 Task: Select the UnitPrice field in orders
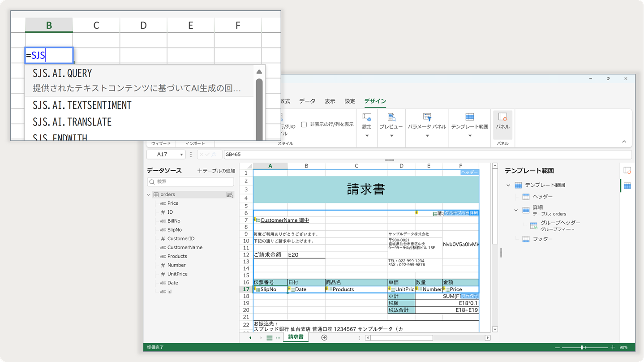177,274
